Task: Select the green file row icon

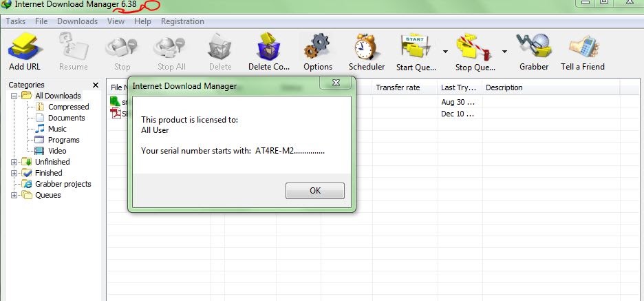Action: click(x=115, y=101)
